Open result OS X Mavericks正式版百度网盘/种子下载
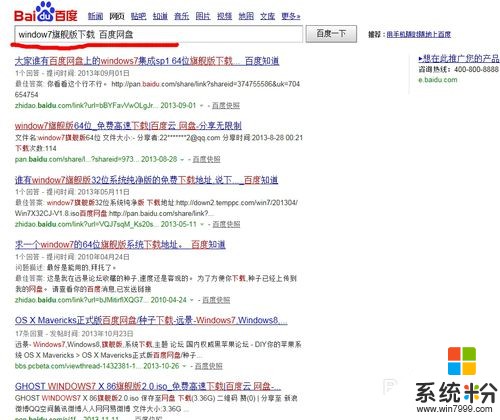 coord(151,320)
